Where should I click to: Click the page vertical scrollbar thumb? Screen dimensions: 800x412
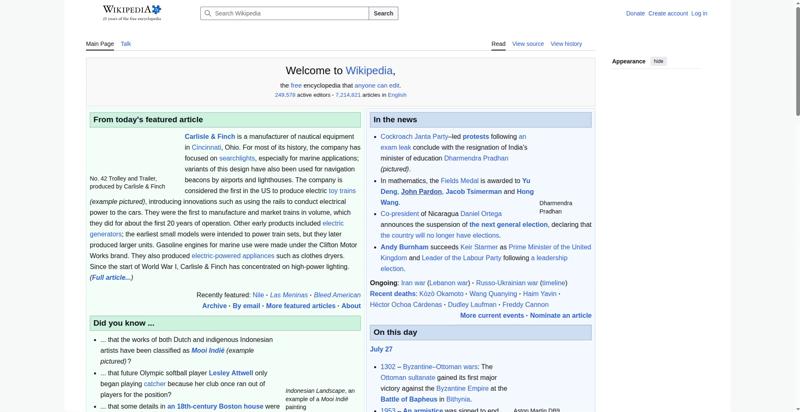[797, 59]
